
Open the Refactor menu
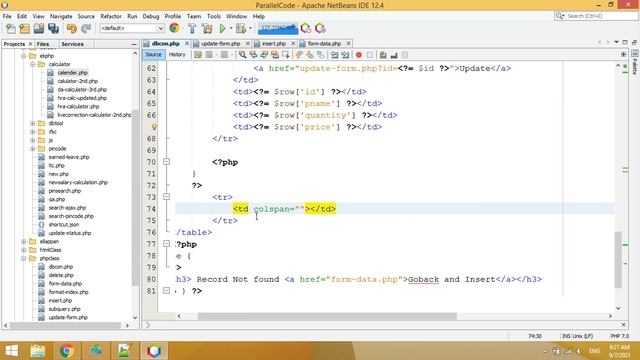pyautogui.click(x=111, y=16)
